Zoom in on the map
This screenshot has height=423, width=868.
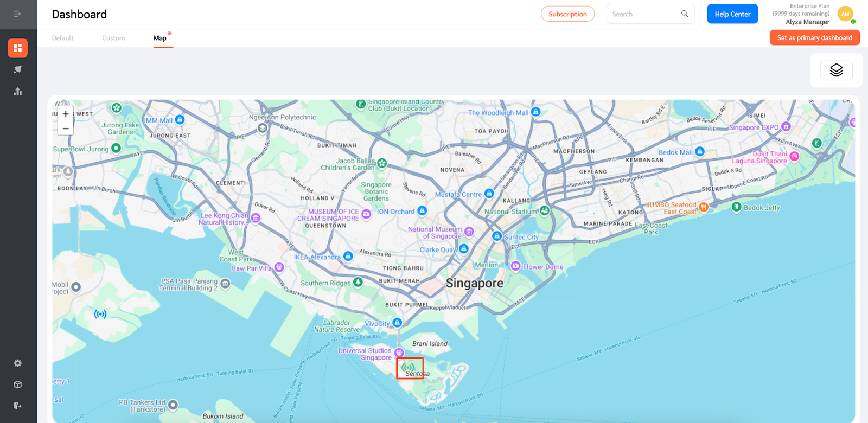click(x=66, y=114)
